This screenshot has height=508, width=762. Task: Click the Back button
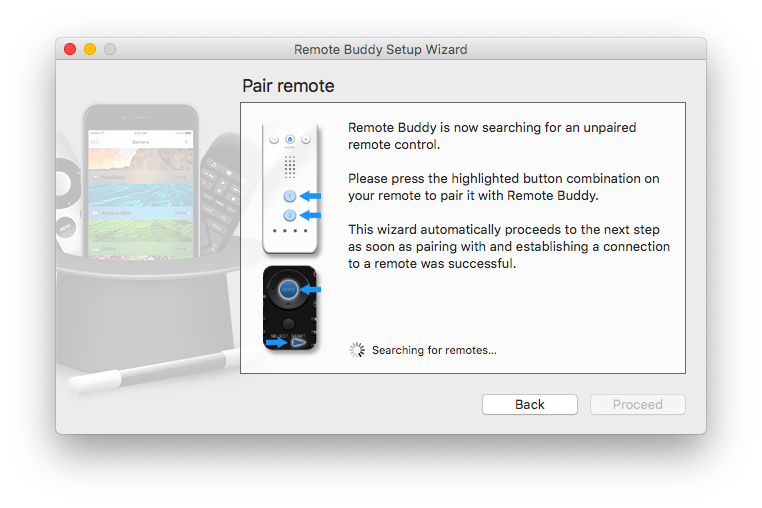530,404
